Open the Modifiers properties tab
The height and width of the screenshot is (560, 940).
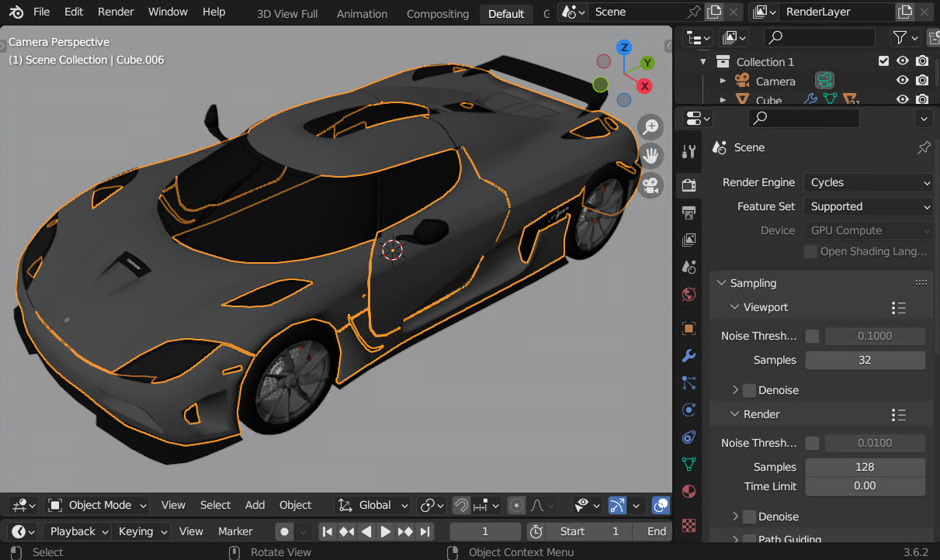point(689,356)
